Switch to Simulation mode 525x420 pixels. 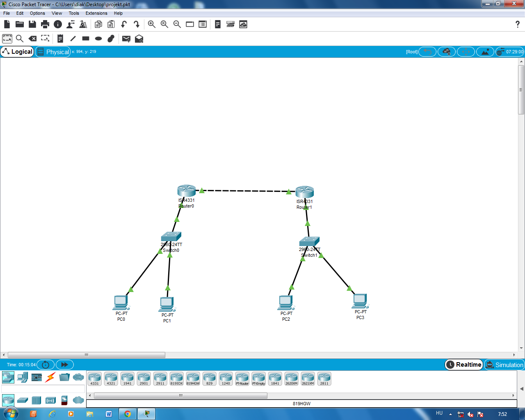pyautogui.click(x=504, y=365)
